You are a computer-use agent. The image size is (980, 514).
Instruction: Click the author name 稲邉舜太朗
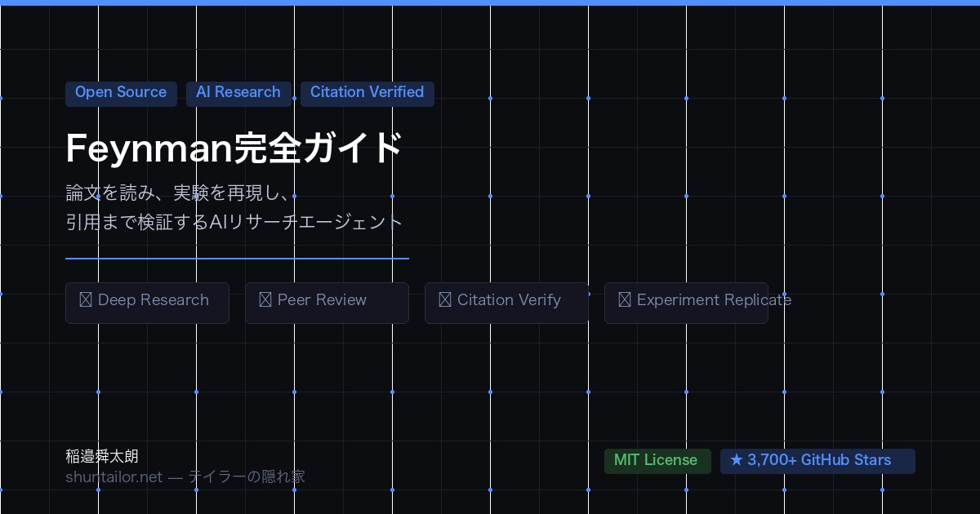pos(102,457)
